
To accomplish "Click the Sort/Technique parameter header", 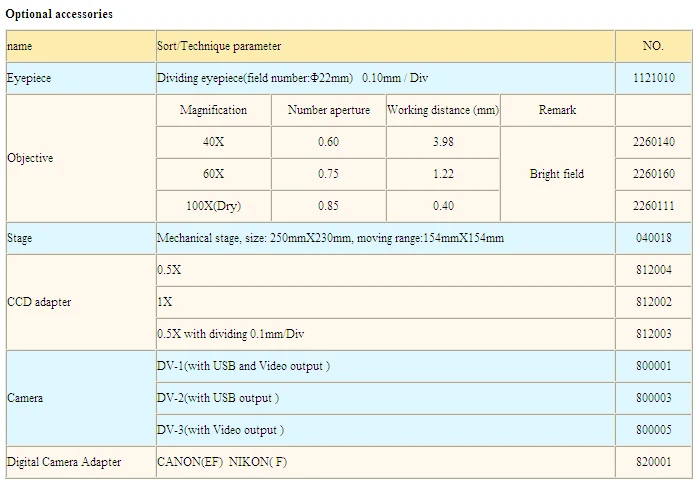I will tap(385, 46).
